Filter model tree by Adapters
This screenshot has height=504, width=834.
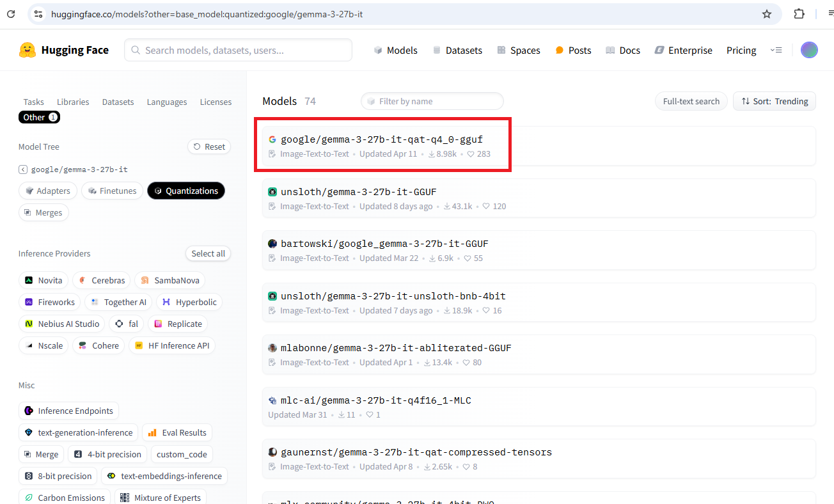pos(48,191)
